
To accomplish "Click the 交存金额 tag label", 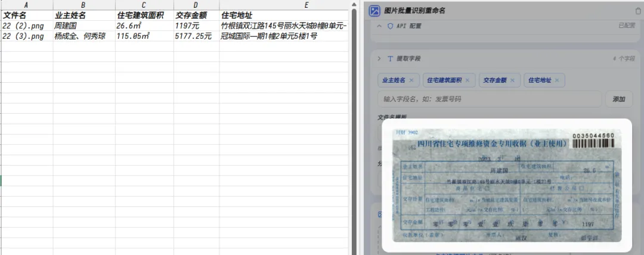I will tap(494, 80).
